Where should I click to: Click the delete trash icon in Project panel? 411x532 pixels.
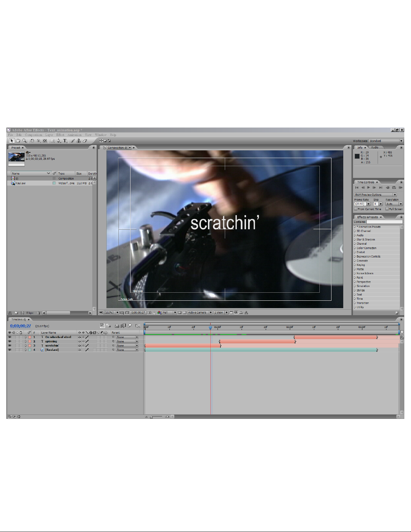tap(39, 313)
